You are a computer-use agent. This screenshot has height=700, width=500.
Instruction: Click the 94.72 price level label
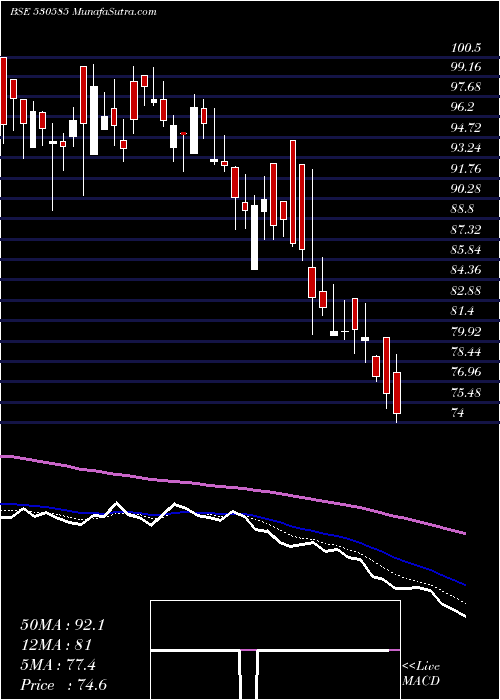tap(466, 128)
